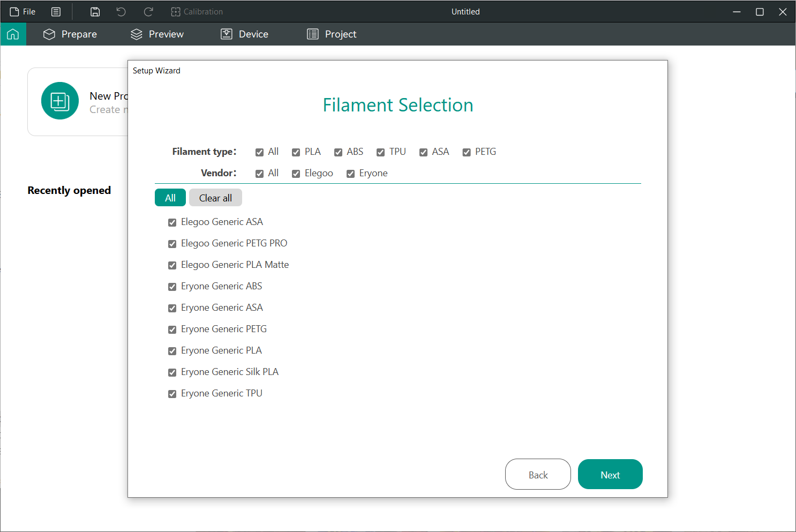Maximize the application window
Screen dimensions: 796x532
(x=760, y=12)
